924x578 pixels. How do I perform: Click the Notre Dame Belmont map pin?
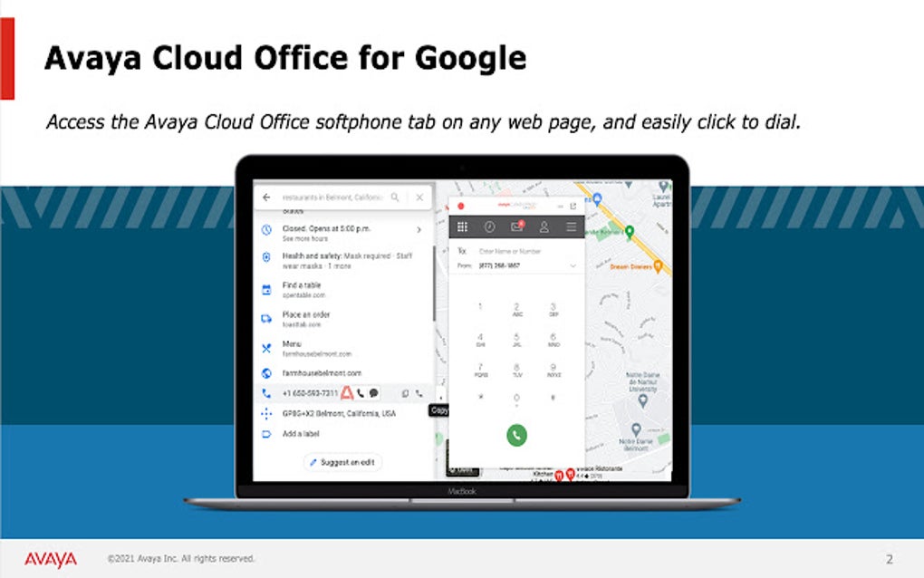click(636, 430)
